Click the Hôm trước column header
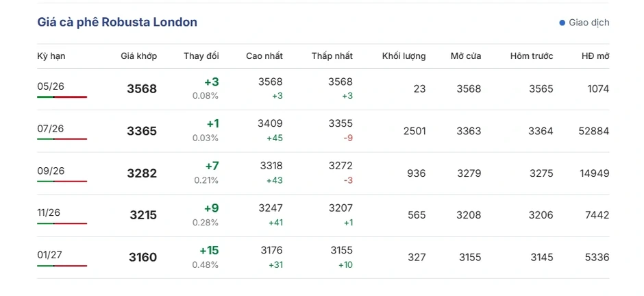 coord(532,56)
